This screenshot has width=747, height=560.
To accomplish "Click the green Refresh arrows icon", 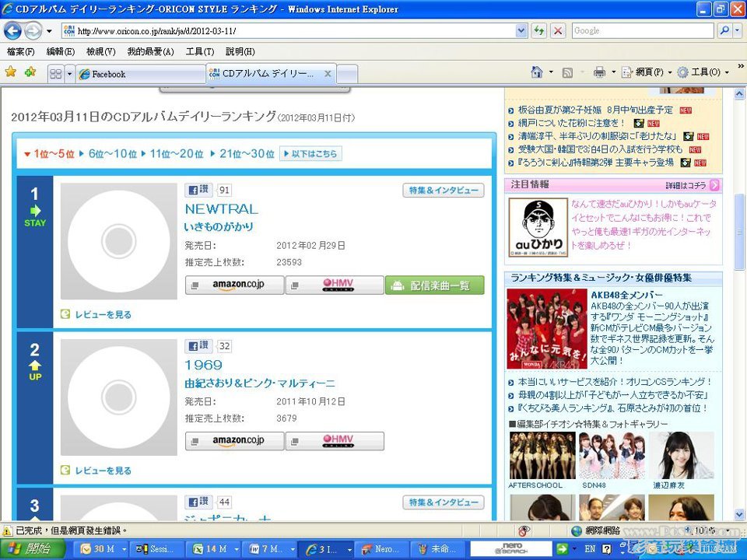I will 539,31.
